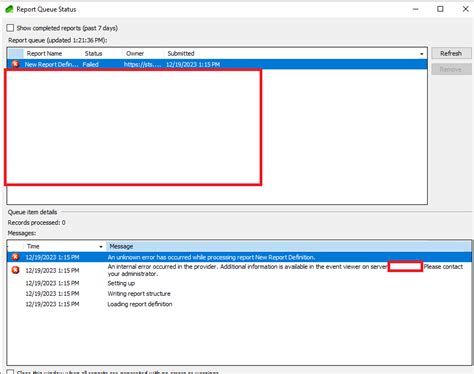
Task: Click the failed icon on New Report Definition row
Action: point(15,64)
